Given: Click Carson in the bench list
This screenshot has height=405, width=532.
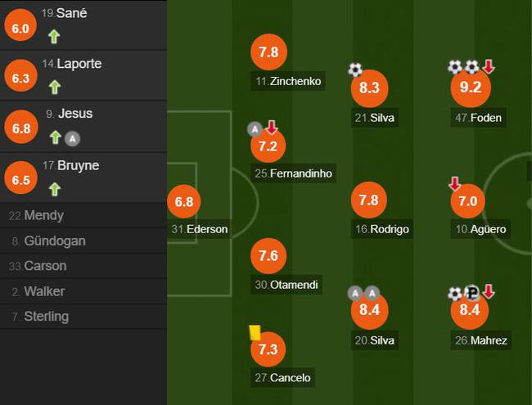Looking at the screenshot, I should point(45,266).
